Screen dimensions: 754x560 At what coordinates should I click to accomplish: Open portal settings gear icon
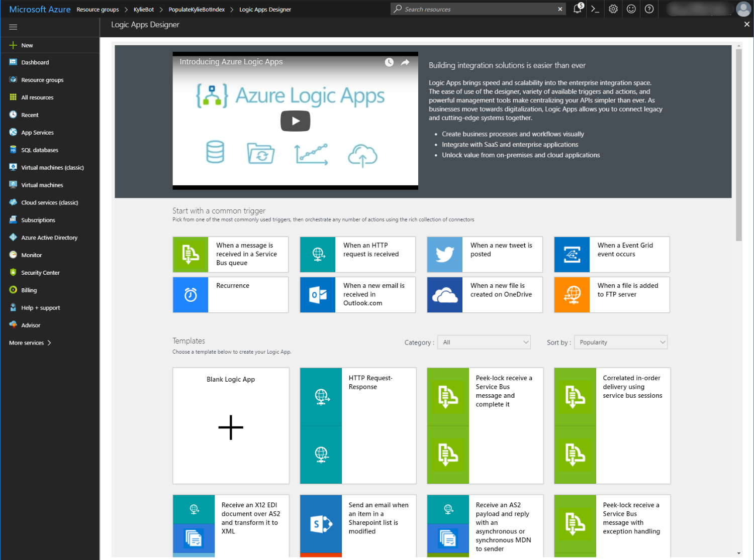point(613,9)
